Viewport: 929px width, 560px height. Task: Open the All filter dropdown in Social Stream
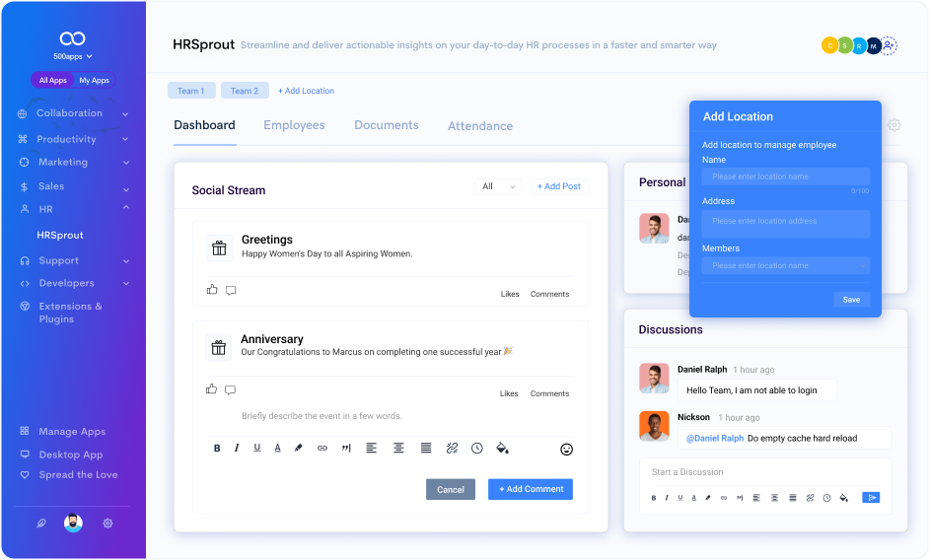tap(498, 186)
